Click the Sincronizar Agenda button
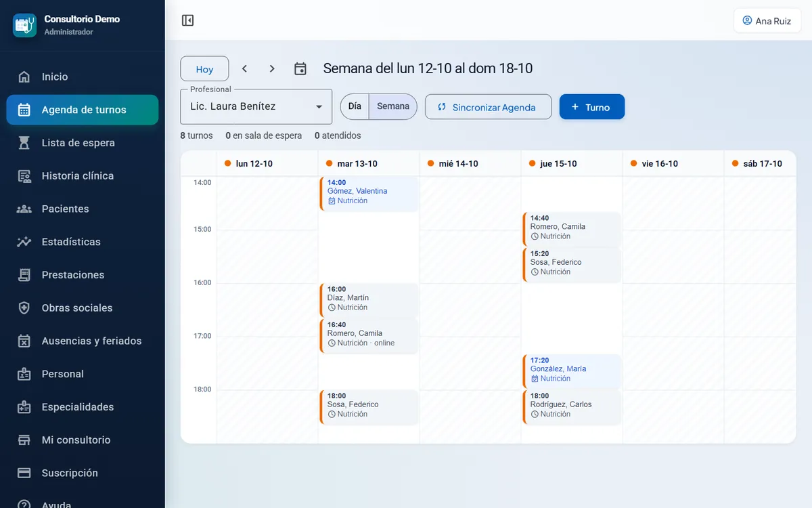This screenshot has width=812, height=508. tap(488, 107)
